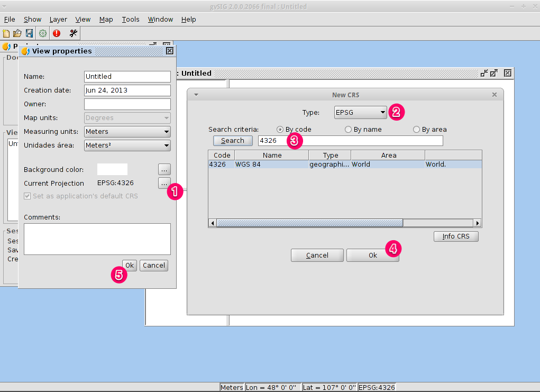The height and width of the screenshot is (392, 540).
Task: Open the Map menu
Action: [x=106, y=20]
